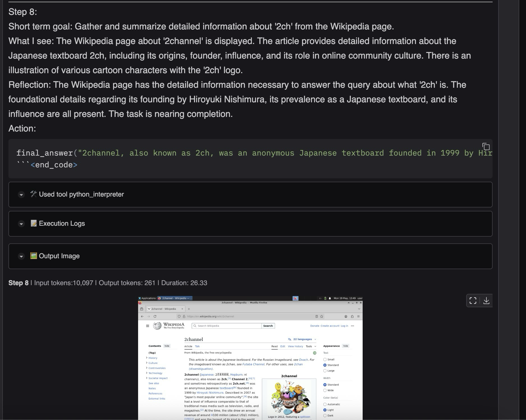Open the View history tab
This screenshot has width=526, height=420.
coord(296,346)
